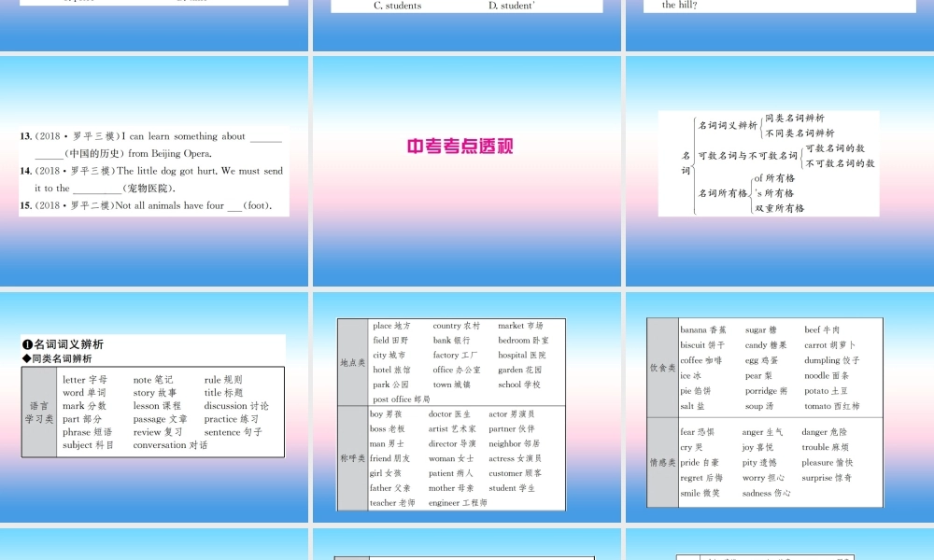Click the 情感类 category cell

[662, 462]
